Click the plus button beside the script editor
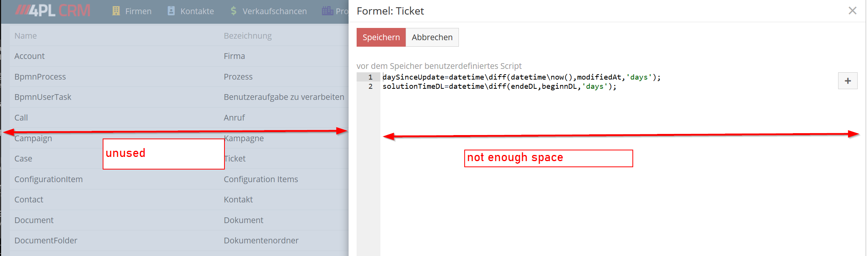 pyautogui.click(x=847, y=81)
